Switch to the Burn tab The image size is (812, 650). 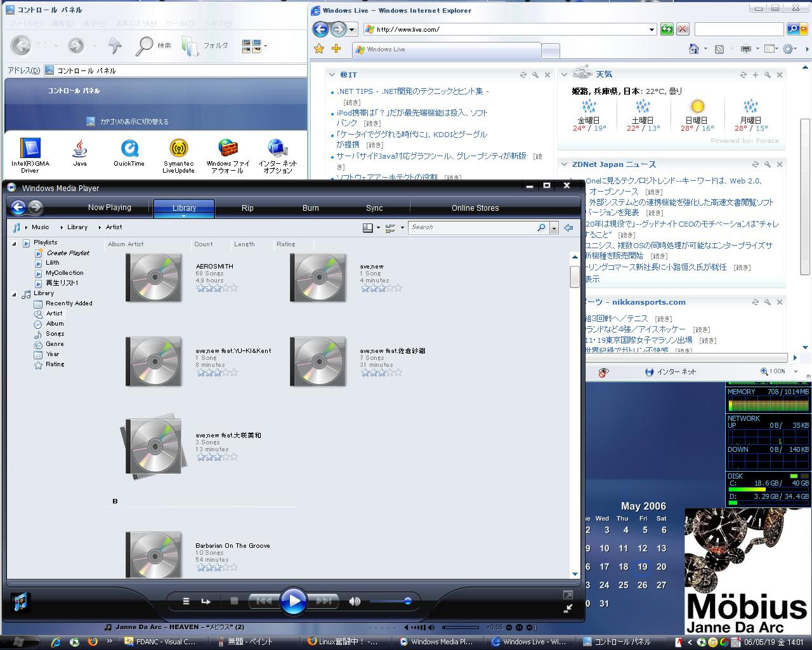(311, 208)
